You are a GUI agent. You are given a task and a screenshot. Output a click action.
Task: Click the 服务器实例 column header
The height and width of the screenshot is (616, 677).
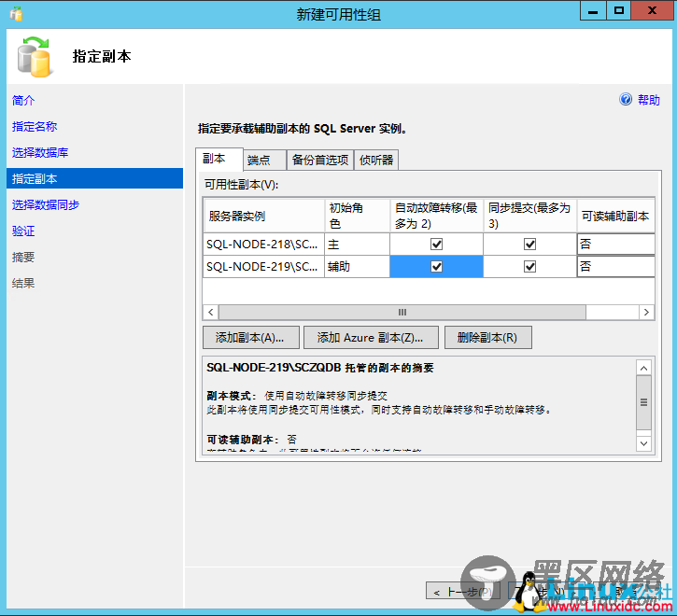click(x=264, y=216)
